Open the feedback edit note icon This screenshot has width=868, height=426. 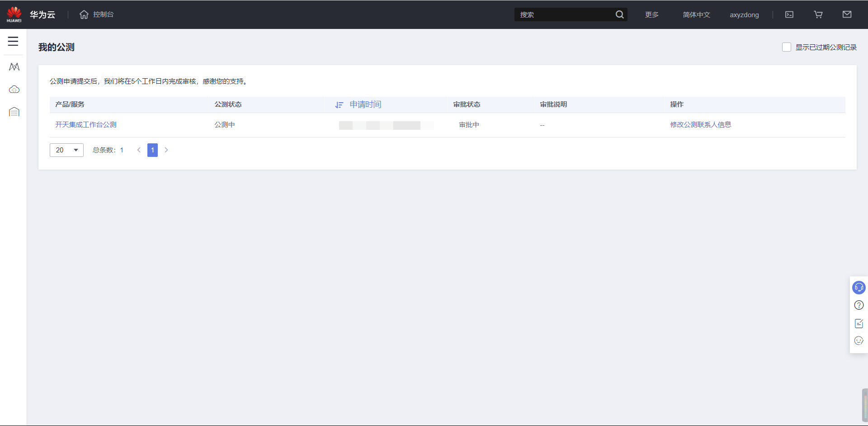coord(859,323)
